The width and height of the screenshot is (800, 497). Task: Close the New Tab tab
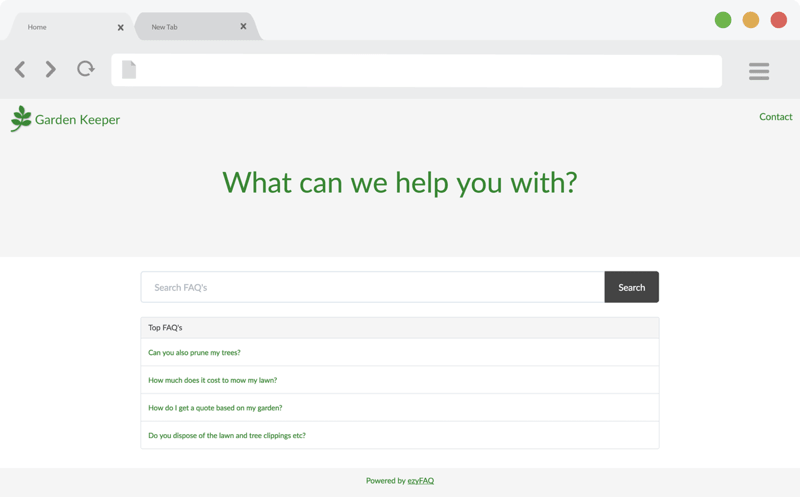[243, 27]
